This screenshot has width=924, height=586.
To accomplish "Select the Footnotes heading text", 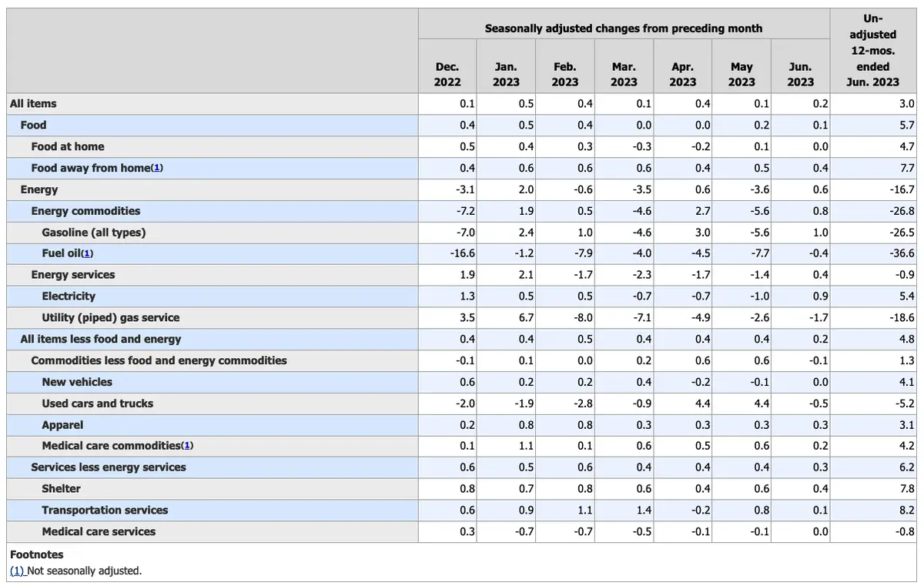I will click(x=37, y=554).
